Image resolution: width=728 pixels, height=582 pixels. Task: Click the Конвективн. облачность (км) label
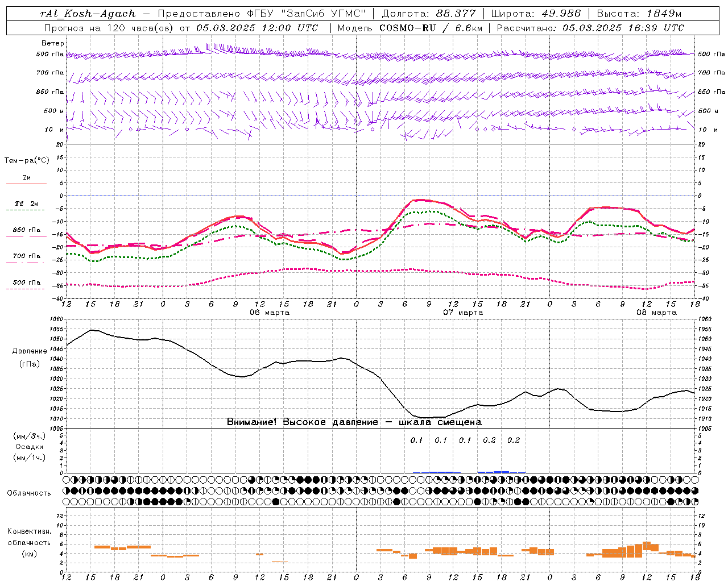(29, 542)
